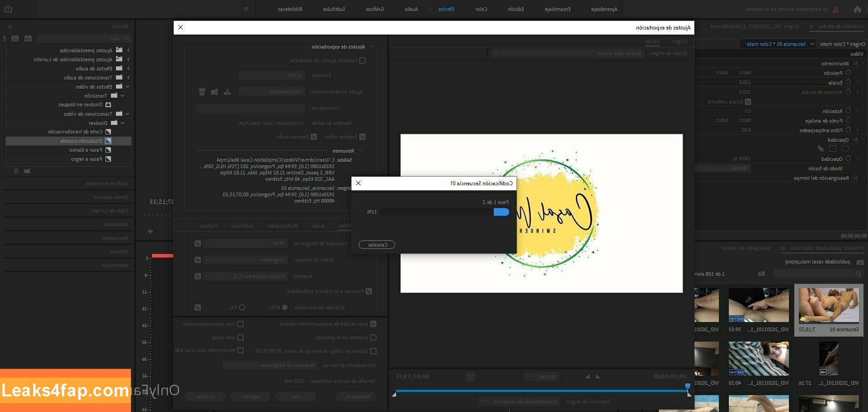This screenshot has width=868, height=412.
Task: Click the Disolver en bloques effect icon
Action: (108, 104)
